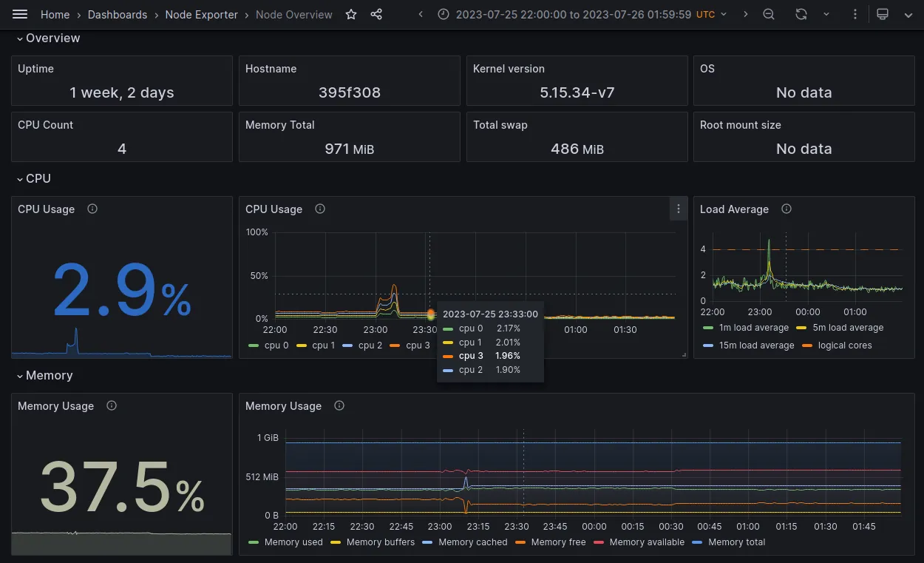Image resolution: width=924 pixels, height=563 pixels.
Task: Open the share dashboard icon
Action: point(375,14)
